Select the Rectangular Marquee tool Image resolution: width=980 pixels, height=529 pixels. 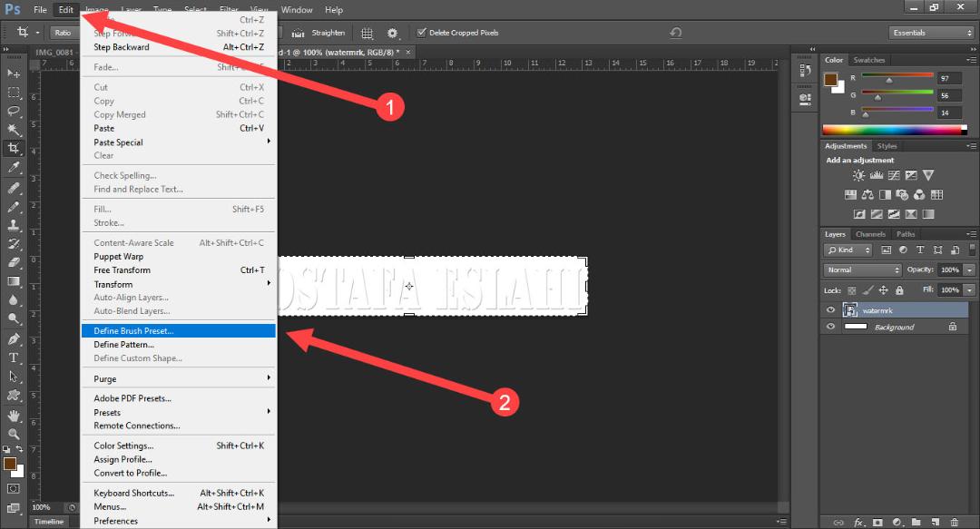coord(13,93)
